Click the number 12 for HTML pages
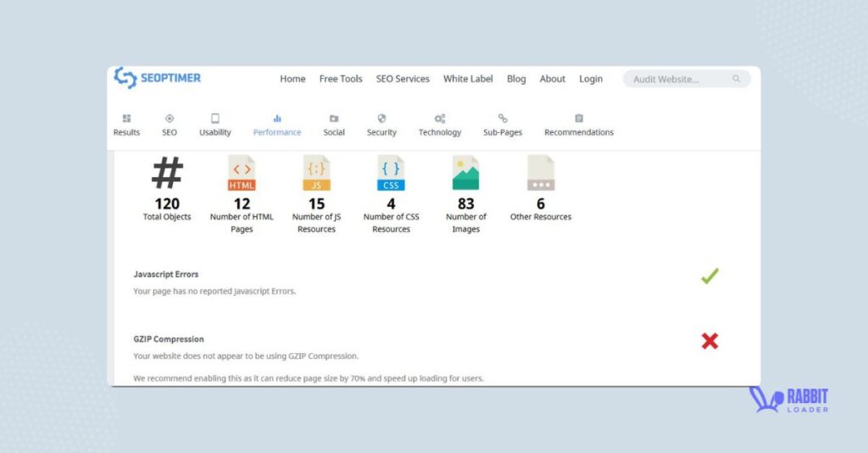The height and width of the screenshot is (453, 868). [x=242, y=203]
